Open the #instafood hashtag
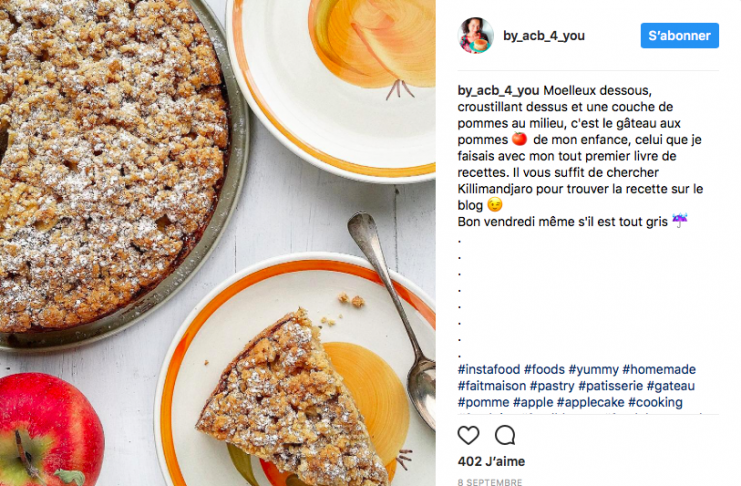The image size is (741, 486). [x=489, y=369]
